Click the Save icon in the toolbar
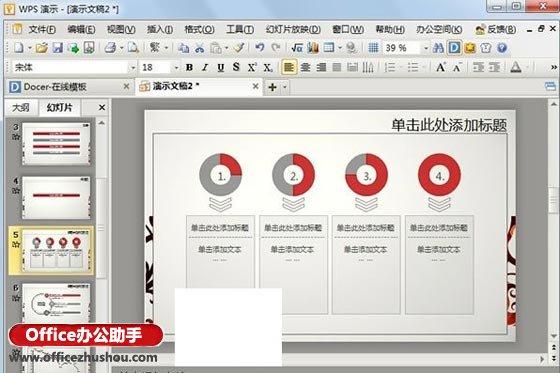 (58, 48)
